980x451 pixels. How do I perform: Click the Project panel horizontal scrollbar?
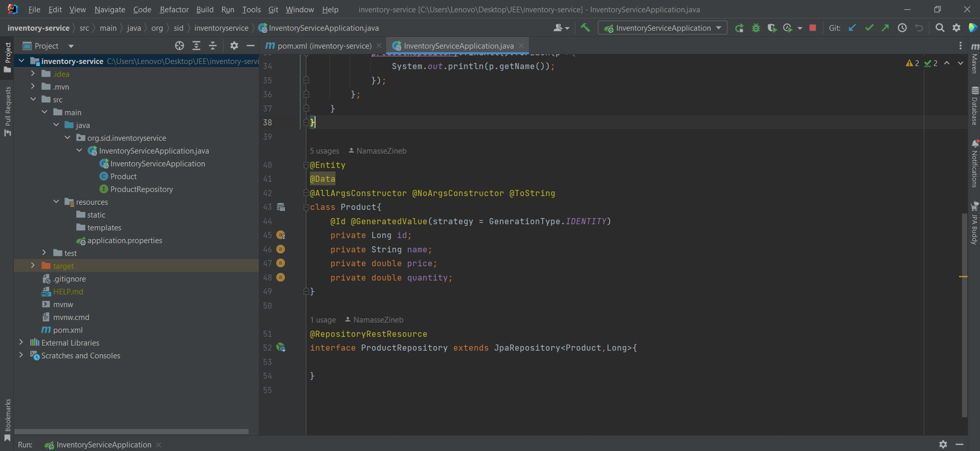(131, 432)
